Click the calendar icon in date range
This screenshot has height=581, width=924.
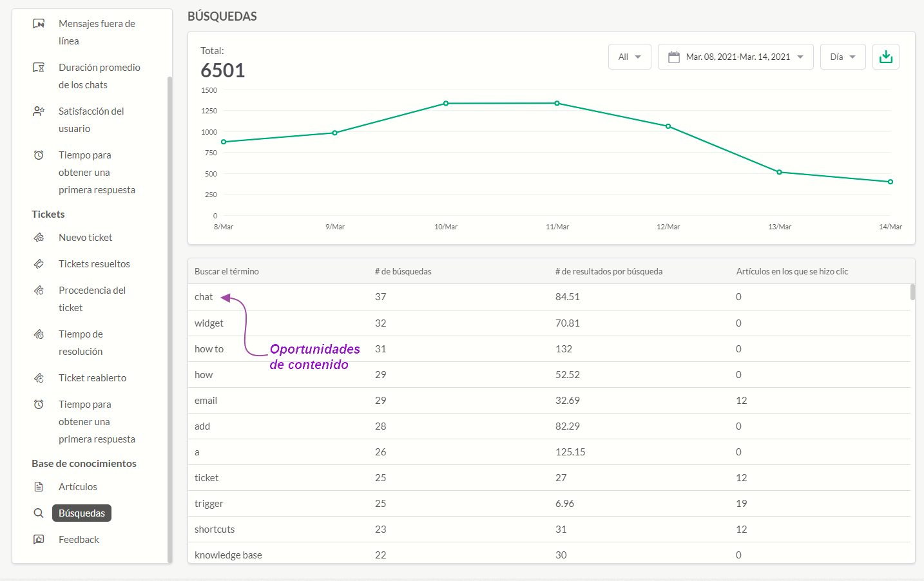(x=674, y=57)
